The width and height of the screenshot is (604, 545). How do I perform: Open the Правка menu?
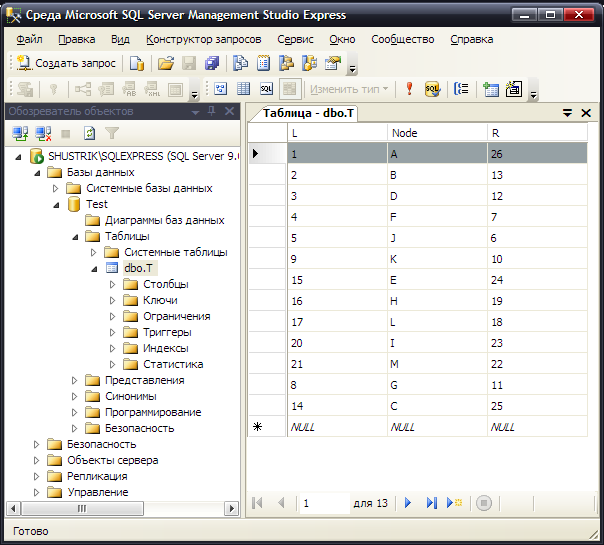click(77, 39)
